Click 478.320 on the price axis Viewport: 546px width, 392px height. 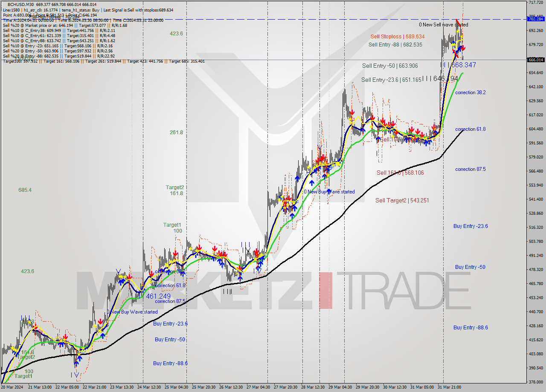(x=536, y=270)
